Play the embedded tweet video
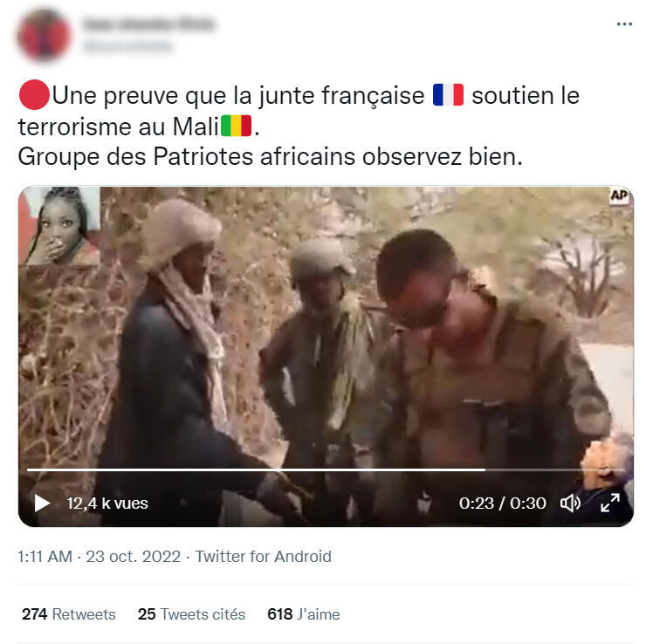 (x=42, y=503)
